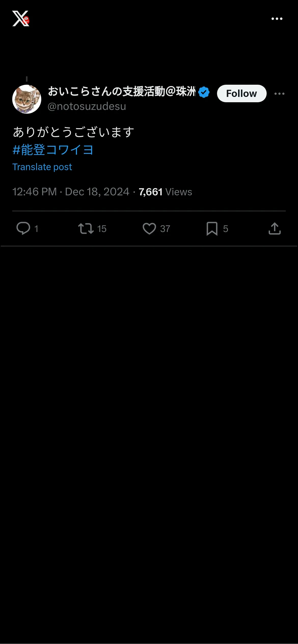Viewport: 298px width, 644px height.
Task: Click the share upload icon
Action: coord(275,228)
